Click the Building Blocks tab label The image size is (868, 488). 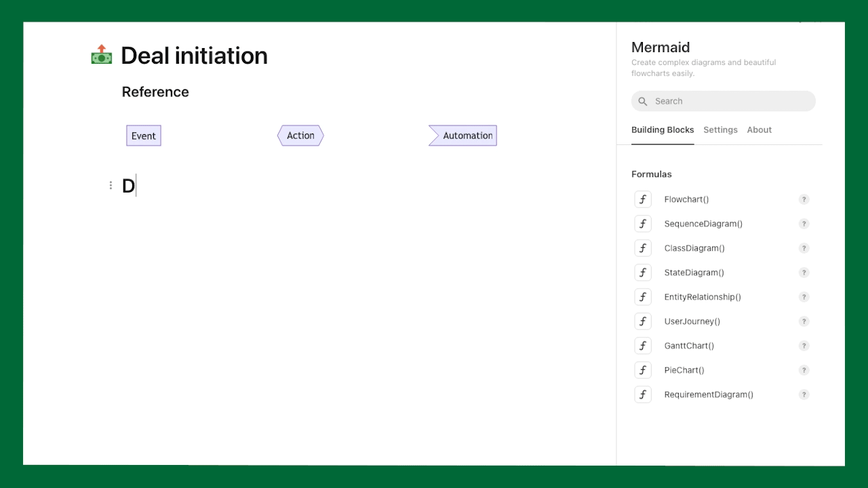coord(663,129)
